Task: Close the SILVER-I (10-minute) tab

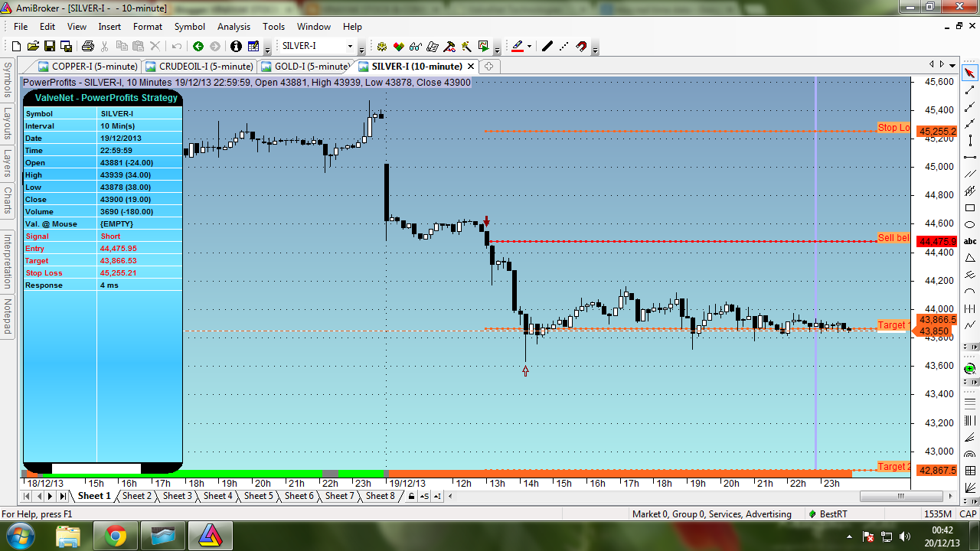Action: (471, 67)
